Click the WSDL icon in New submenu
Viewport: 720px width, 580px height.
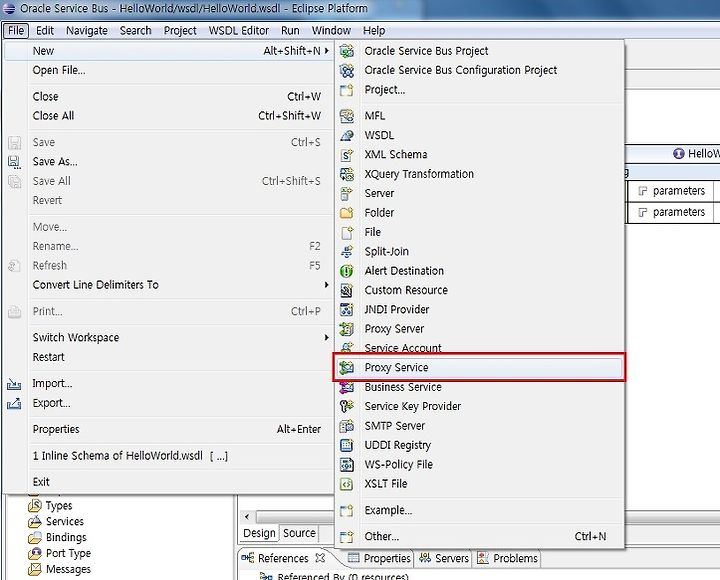(347, 135)
